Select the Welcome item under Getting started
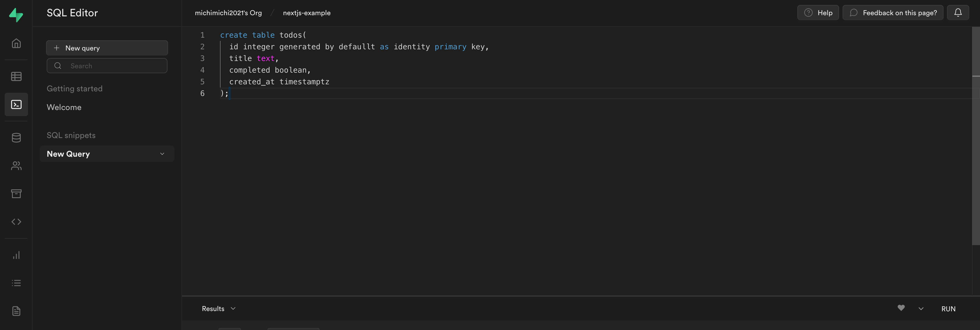Screen dimensions: 980x330 point(64,107)
